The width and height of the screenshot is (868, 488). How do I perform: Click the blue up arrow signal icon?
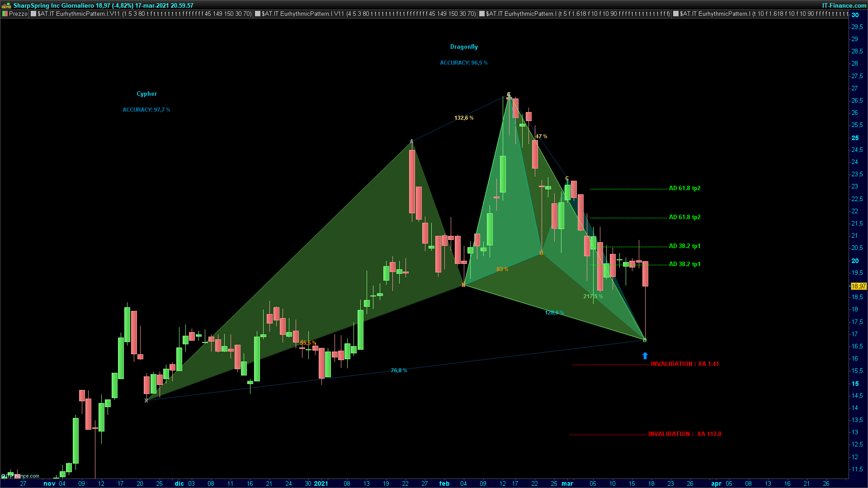[x=645, y=356]
